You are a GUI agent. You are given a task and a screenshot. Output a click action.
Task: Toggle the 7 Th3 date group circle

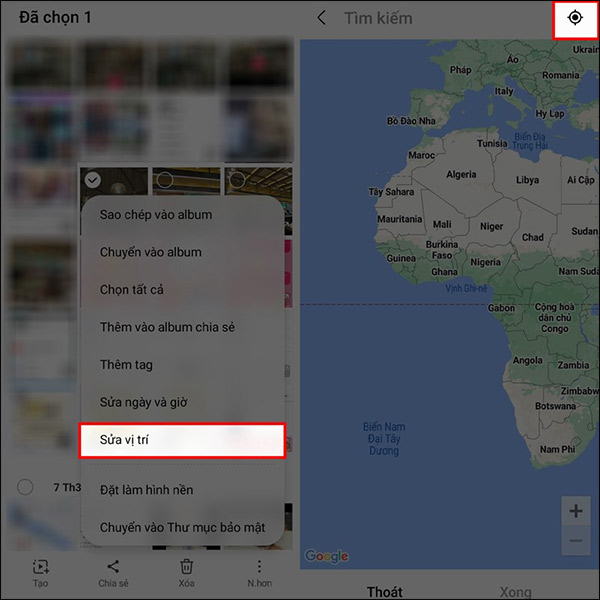(25, 487)
